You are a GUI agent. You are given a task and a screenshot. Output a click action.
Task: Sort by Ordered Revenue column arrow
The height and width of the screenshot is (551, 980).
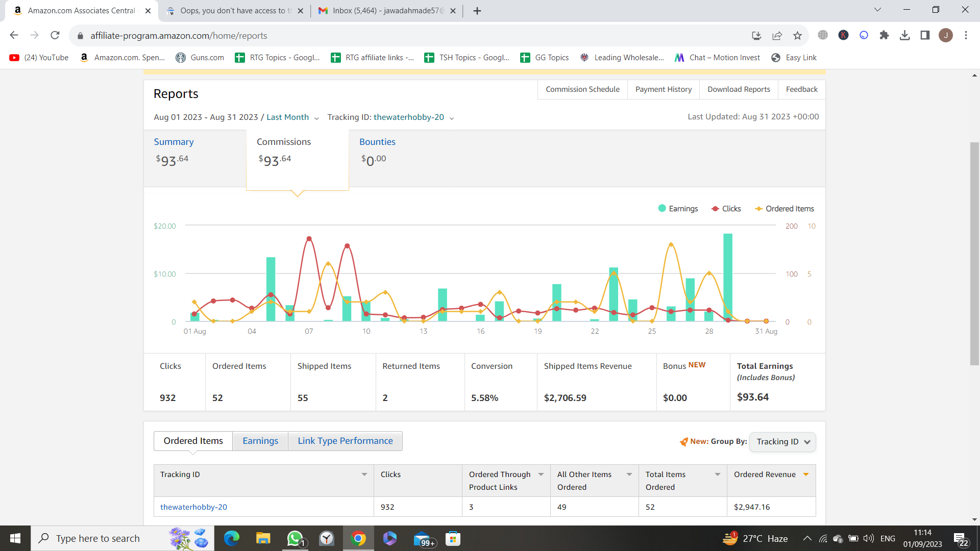[806, 474]
